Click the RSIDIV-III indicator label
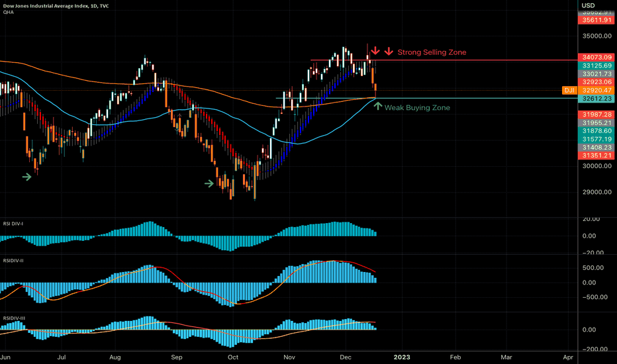617x364 pixels. tap(14, 318)
